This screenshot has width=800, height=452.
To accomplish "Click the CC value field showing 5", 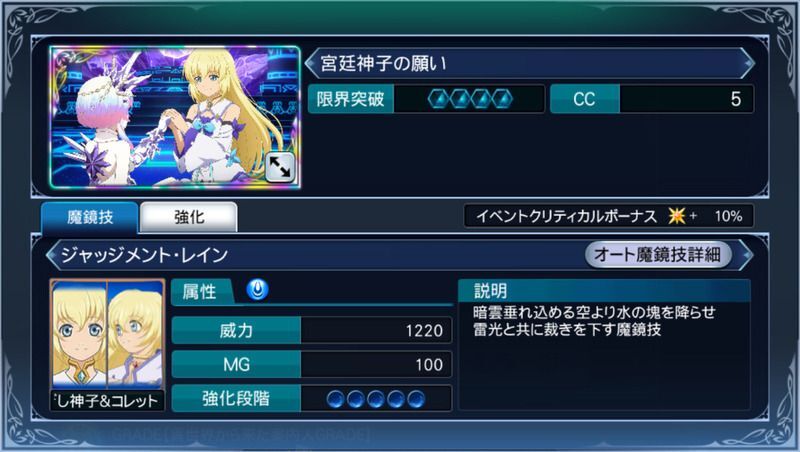I will [686, 99].
